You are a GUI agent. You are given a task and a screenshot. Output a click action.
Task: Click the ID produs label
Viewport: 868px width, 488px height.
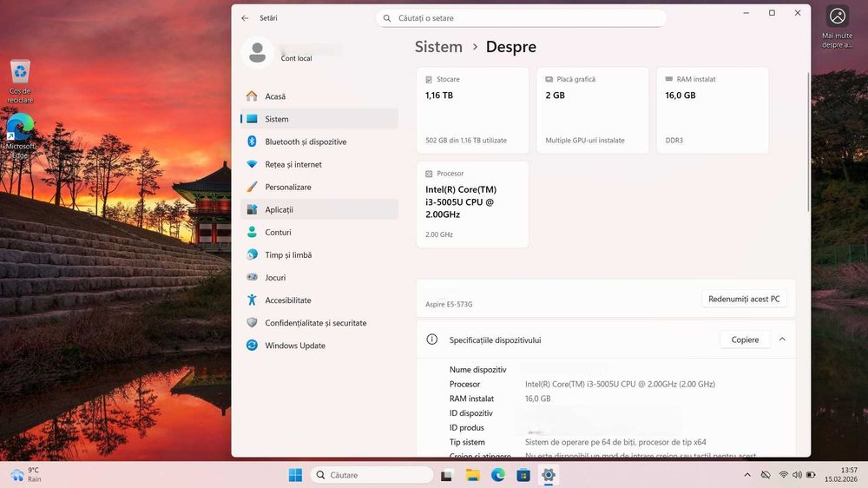pos(467,427)
